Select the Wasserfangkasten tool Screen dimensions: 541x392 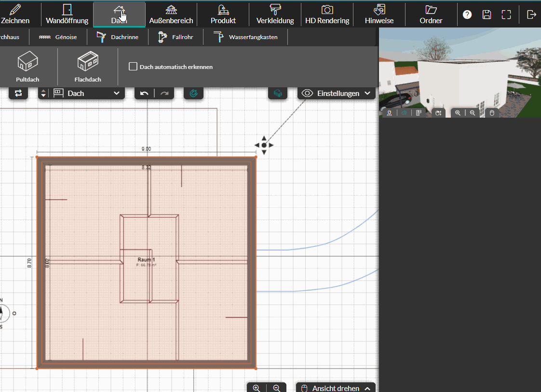click(245, 37)
